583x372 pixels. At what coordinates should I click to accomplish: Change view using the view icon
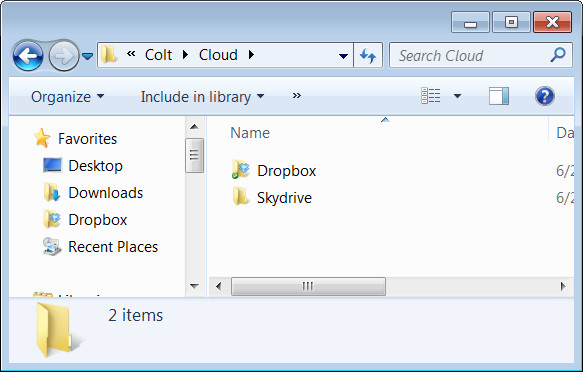point(431,96)
